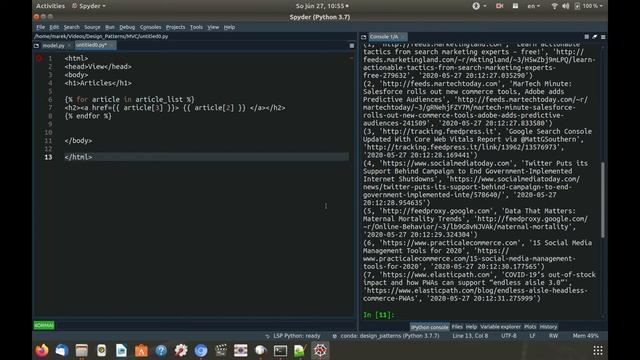
Task: Click the screen recording indicator icon
Action: coord(500,6)
